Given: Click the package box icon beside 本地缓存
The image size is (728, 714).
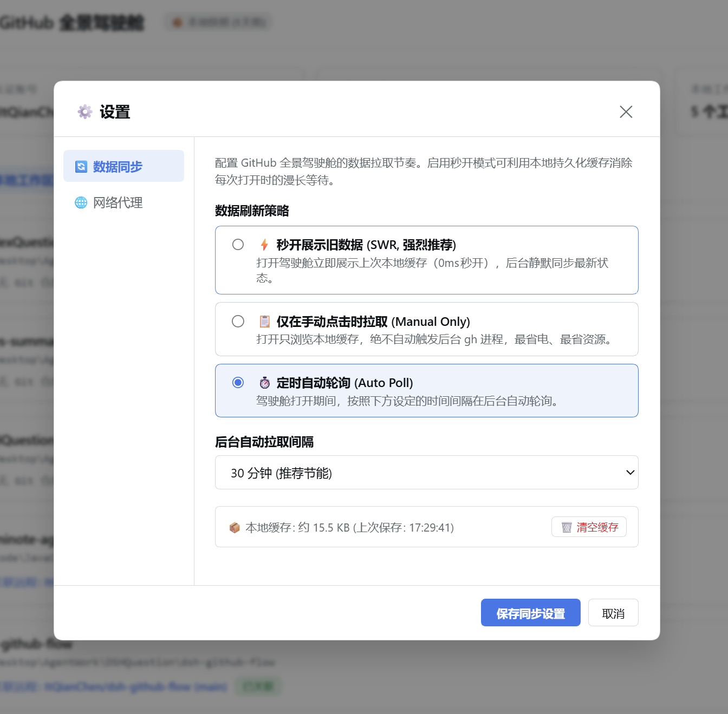Looking at the screenshot, I should click(235, 527).
